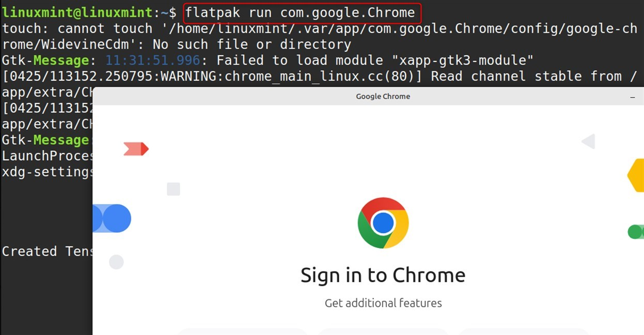Screen dimensions: 644x335
Task: Click the xdg-settings terminal output line
Action: coord(48,172)
